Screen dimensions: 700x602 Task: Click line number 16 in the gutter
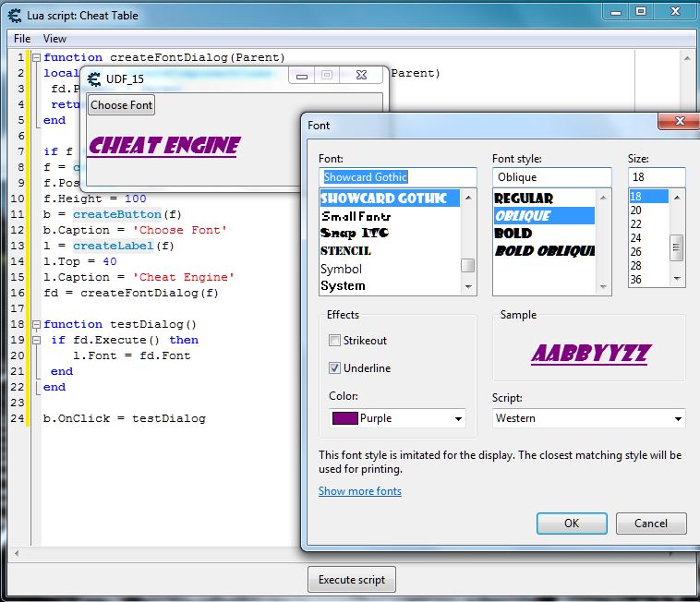pyautogui.click(x=18, y=293)
